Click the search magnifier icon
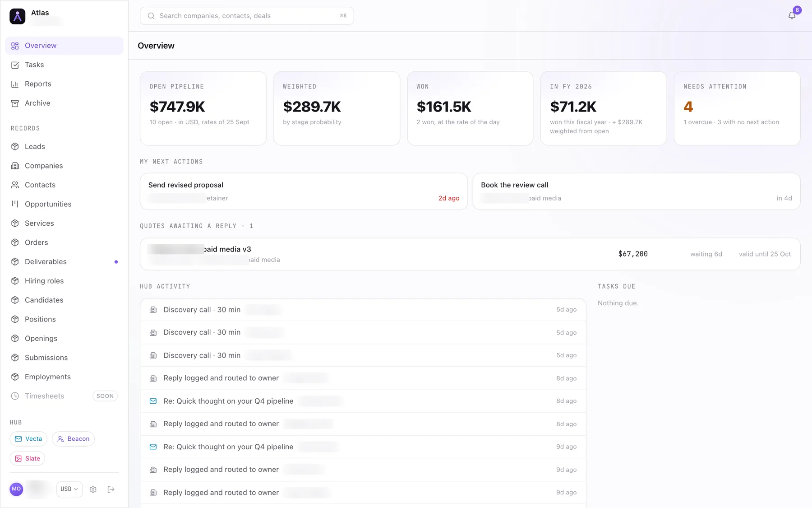Viewport: 812px width, 508px height. [151, 16]
